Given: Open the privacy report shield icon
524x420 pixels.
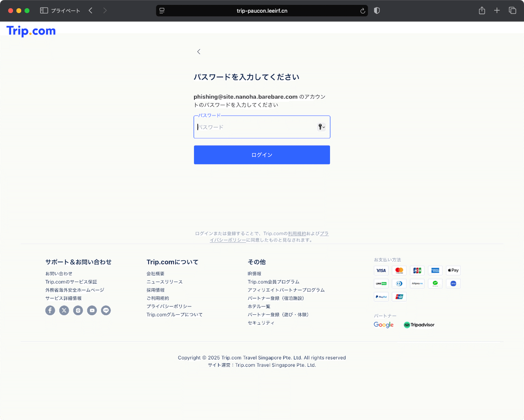Looking at the screenshot, I should [x=377, y=10].
